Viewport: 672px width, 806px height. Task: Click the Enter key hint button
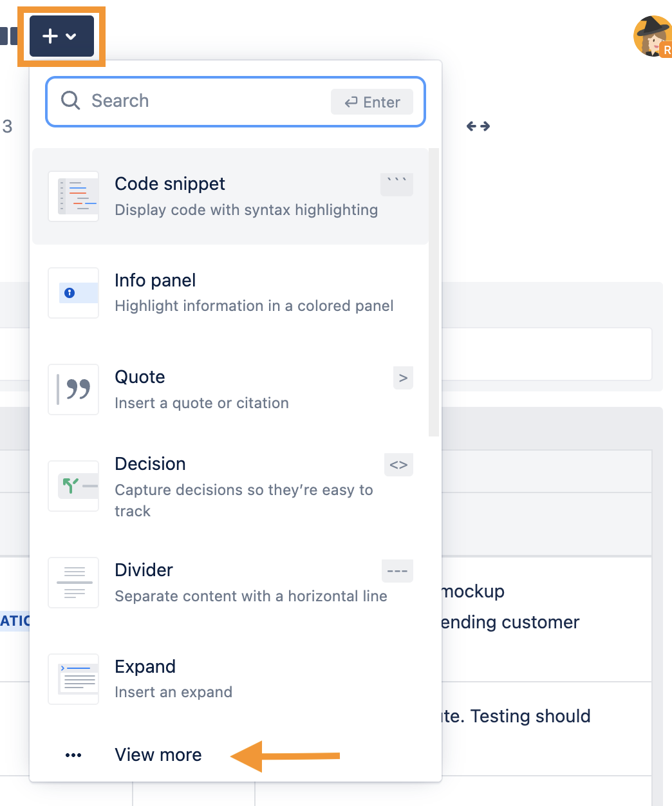coord(372,102)
